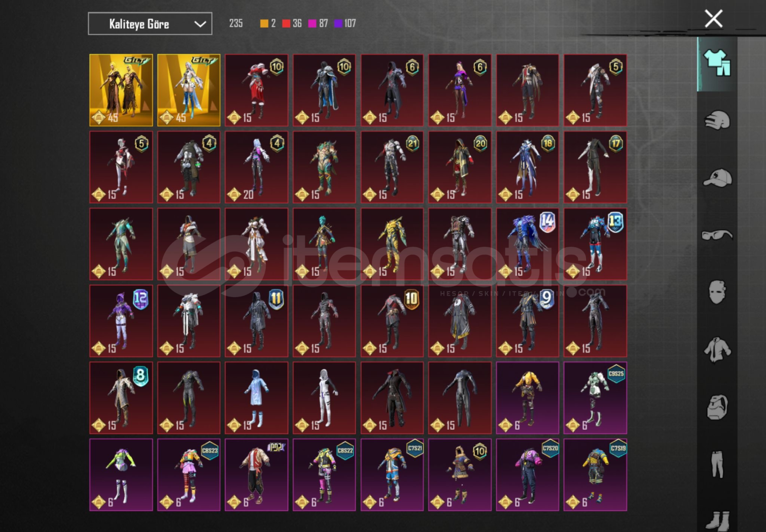Select the outfit with badge 18
Image resolution: width=766 pixels, height=532 pixels.
[x=527, y=167]
